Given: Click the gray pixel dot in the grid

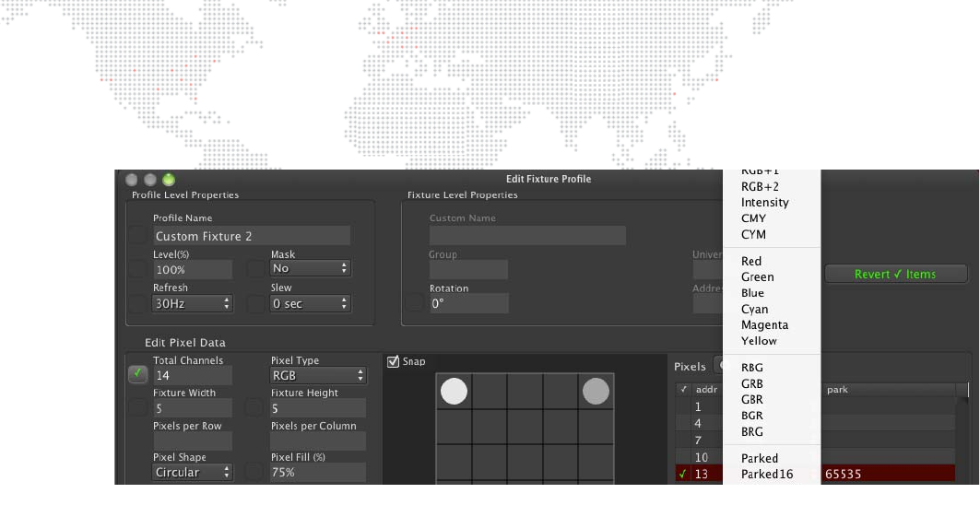Looking at the screenshot, I should point(596,392).
